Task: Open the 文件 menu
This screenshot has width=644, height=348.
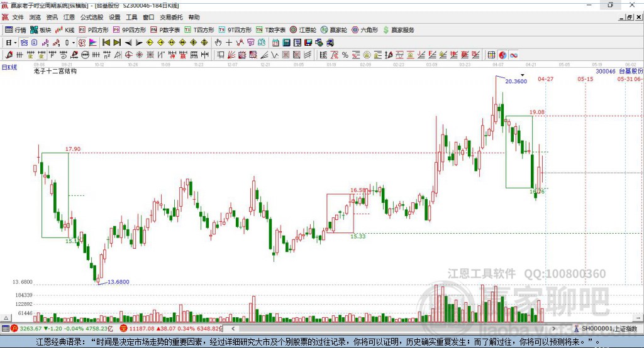Action: coord(18,17)
